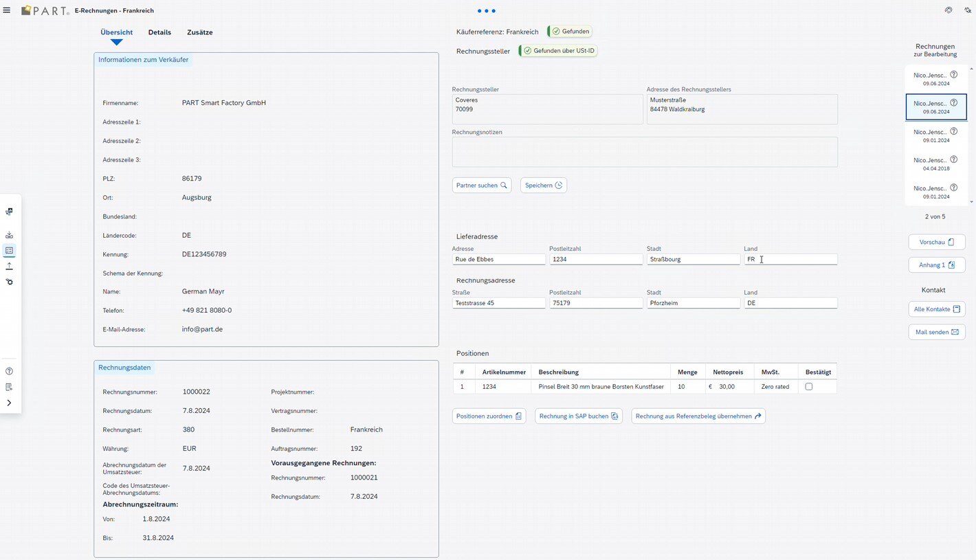The image size is (976, 560).
Task: Edit Rechnungsadresse Postleitzahl field 75179
Action: (x=596, y=303)
